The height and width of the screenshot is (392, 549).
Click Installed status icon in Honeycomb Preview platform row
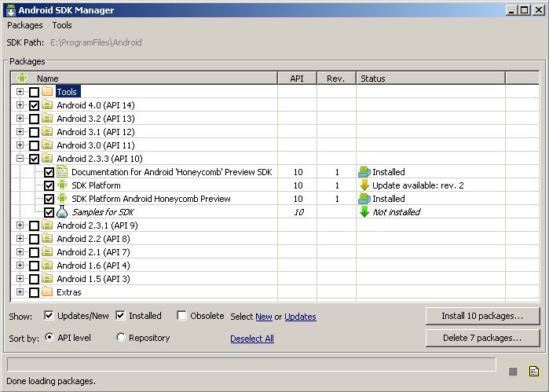(364, 198)
